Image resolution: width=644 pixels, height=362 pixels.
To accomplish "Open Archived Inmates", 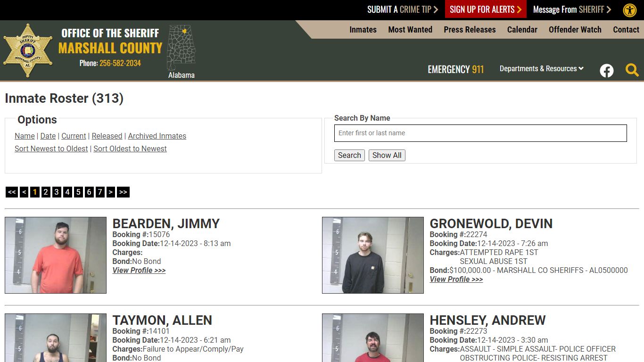I will coord(157,136).
